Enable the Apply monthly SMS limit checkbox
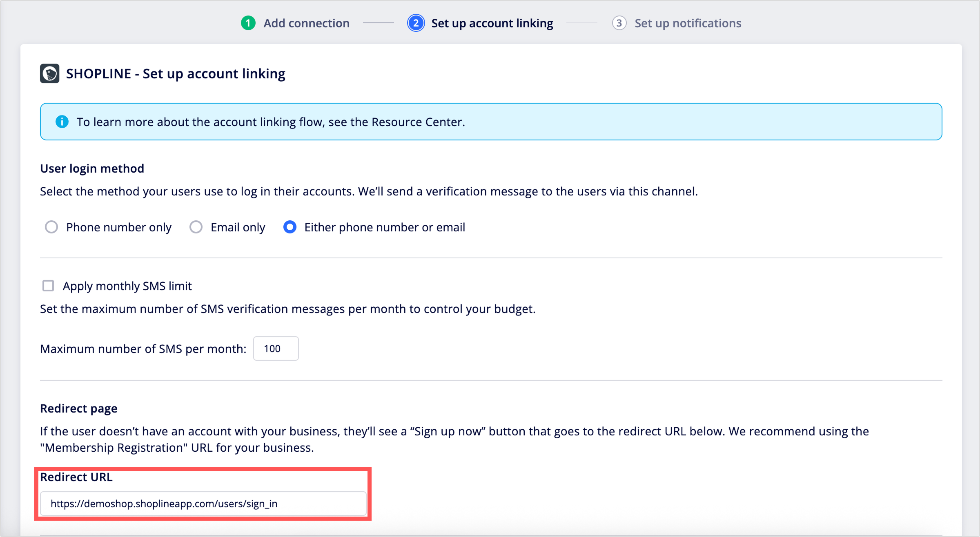The width and height of the screenshot is (980, 537). click(x=48, y=286)
